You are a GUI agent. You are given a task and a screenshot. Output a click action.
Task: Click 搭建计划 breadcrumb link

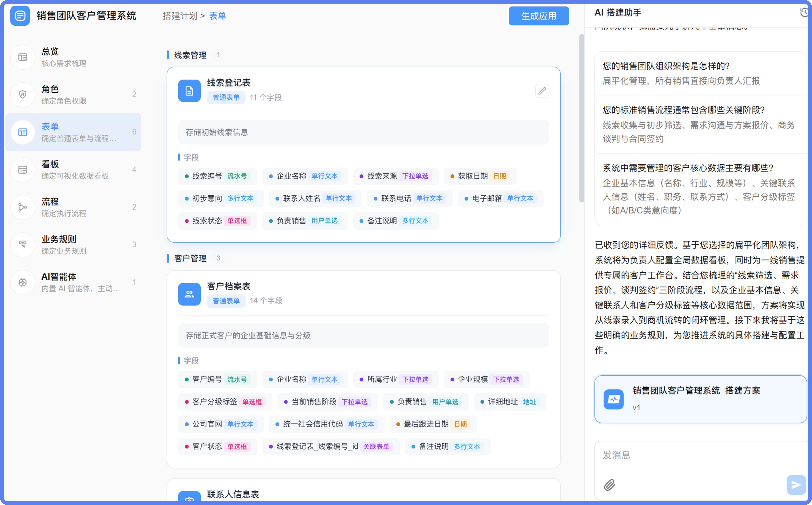click(180, 16)
